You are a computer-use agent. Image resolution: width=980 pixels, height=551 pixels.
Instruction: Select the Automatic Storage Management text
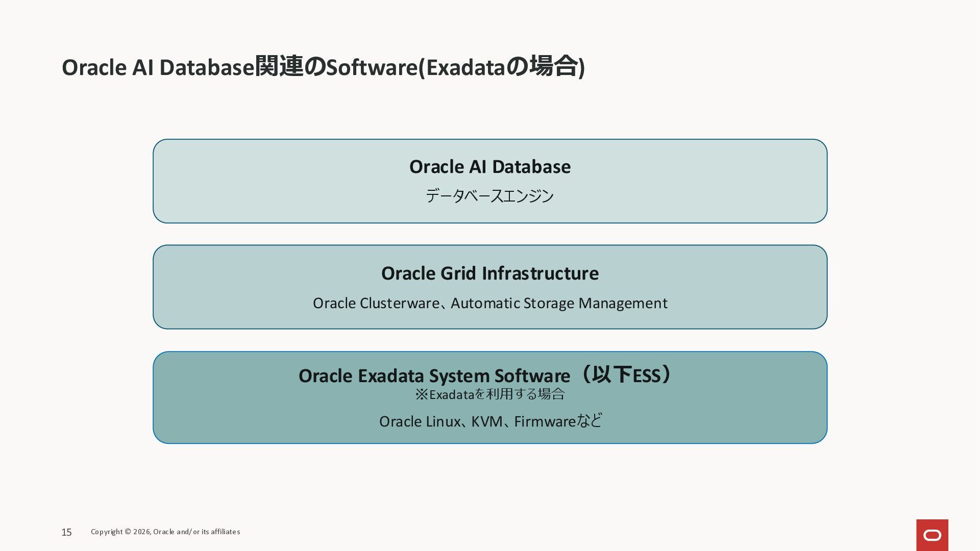coord(559,304)
